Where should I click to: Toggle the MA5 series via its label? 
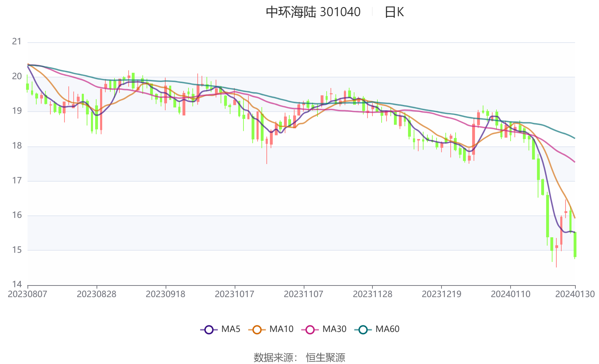[x=231, y=329]
